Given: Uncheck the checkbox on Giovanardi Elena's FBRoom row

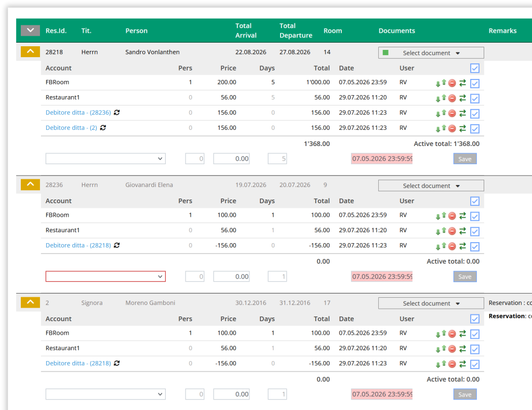Looking at the screenshot, I should (x=475, y=216).
